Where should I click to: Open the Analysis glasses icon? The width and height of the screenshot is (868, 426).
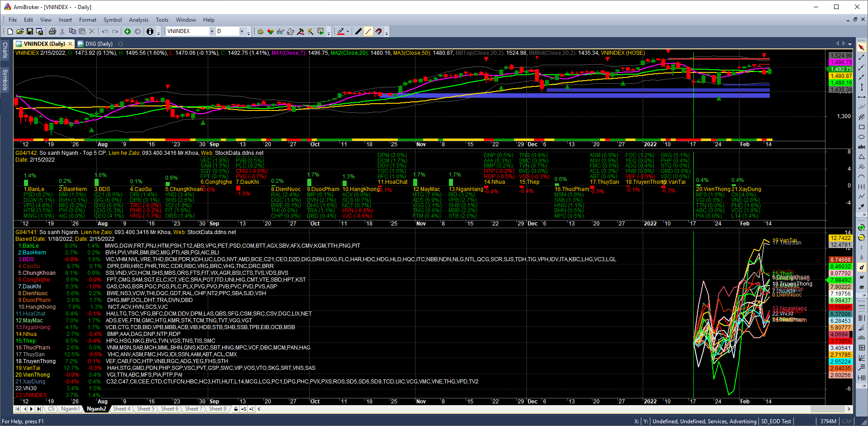(x=280, y=31)
